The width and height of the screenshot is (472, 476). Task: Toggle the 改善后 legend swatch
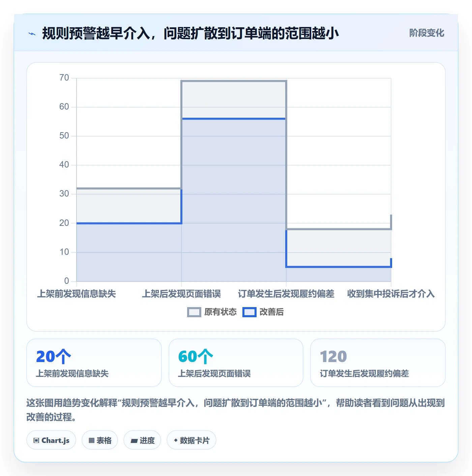pos(249,312)
